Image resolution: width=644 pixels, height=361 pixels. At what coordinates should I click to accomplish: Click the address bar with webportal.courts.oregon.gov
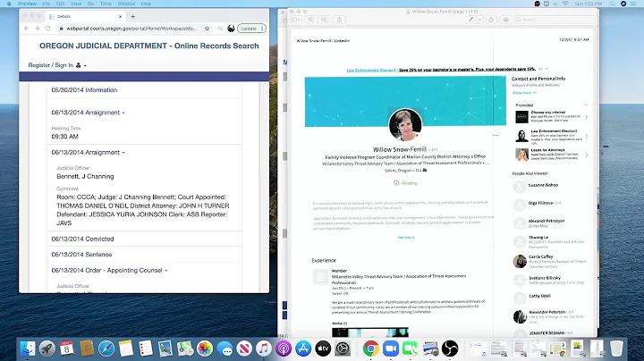131,29
